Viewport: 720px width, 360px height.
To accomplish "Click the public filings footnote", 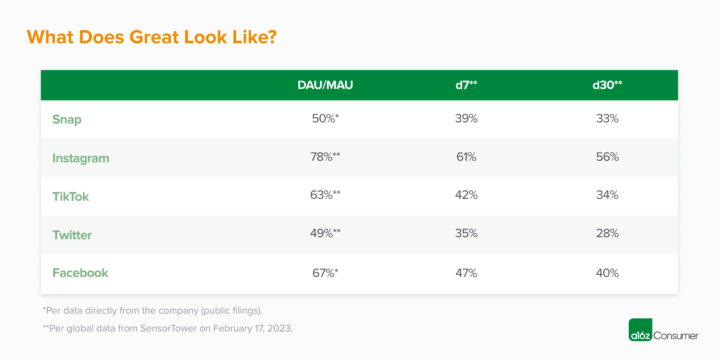I will point(152,310).
